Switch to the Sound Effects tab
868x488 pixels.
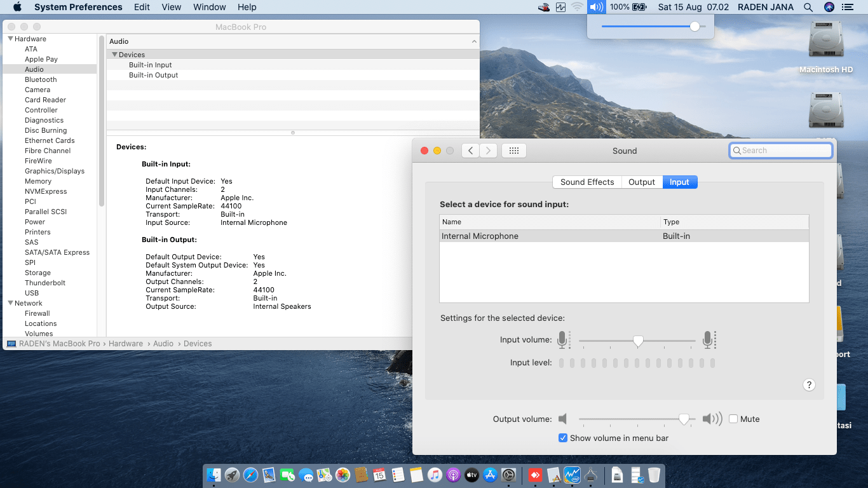tap(587, 182)
